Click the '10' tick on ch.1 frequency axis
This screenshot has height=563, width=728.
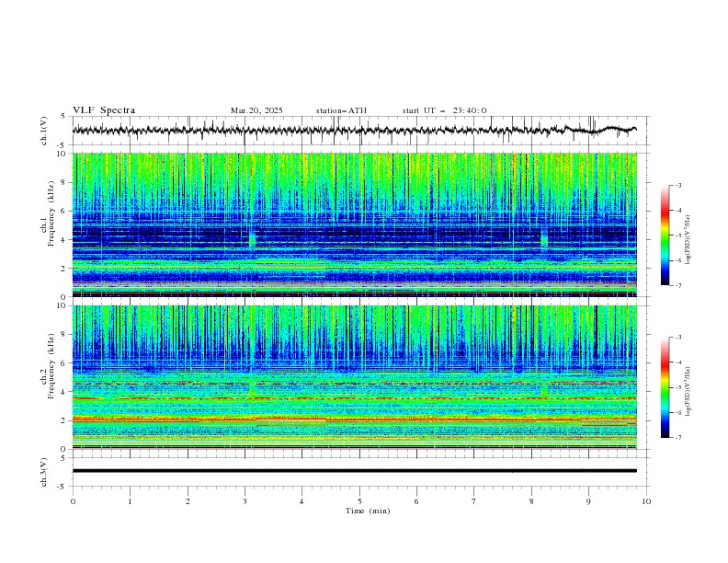[x=63, y=154]
